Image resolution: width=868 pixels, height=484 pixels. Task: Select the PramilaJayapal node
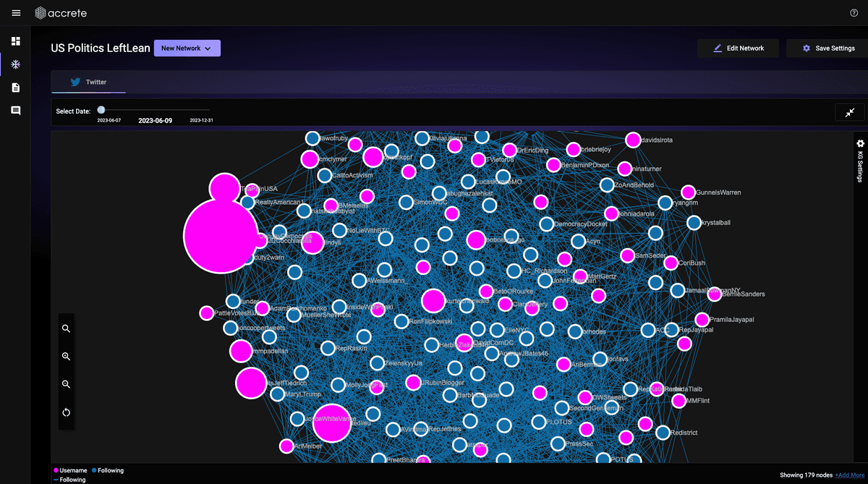click(702, 320)
